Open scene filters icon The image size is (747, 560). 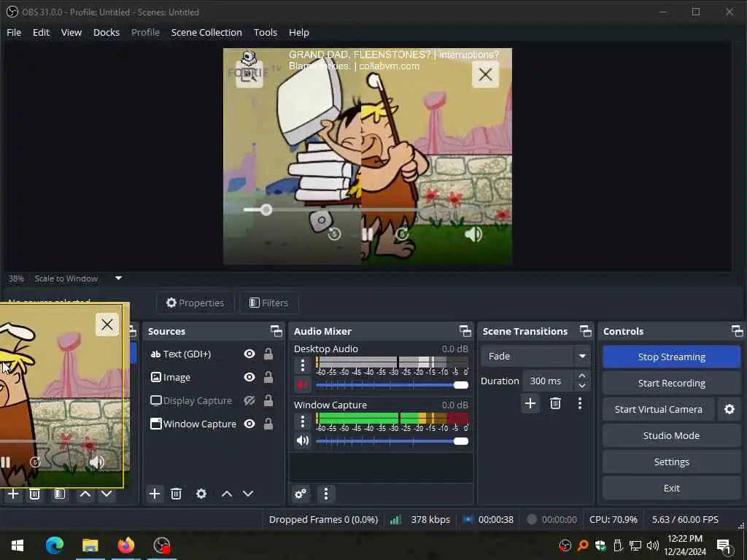click(60, 494)
